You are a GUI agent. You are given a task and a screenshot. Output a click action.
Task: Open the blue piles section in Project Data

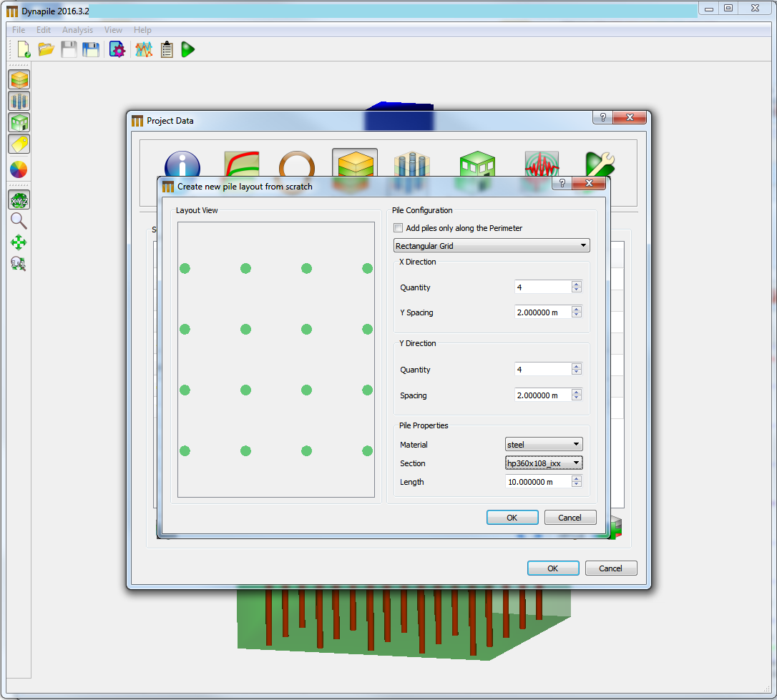412,164
